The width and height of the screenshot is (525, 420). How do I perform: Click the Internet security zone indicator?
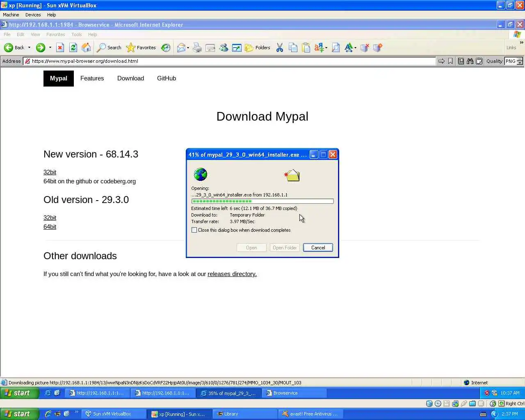point(476,383)
